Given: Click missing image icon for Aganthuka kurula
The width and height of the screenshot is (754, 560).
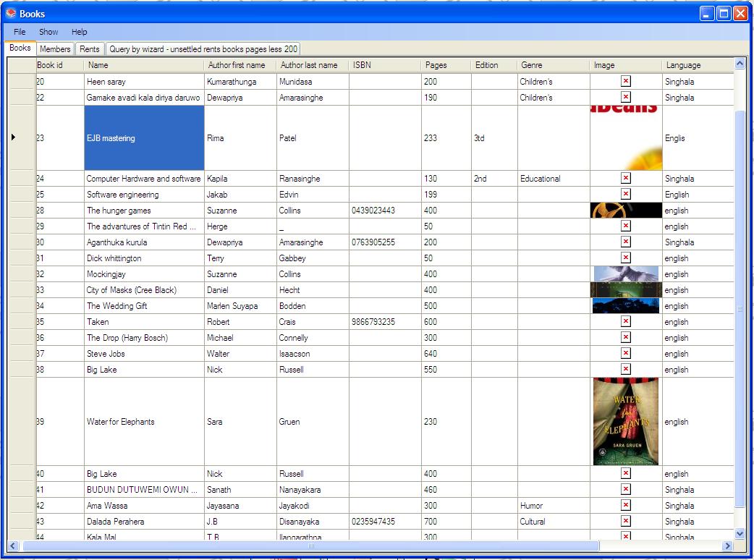Looking at the screenshot, I should [626, 242].
